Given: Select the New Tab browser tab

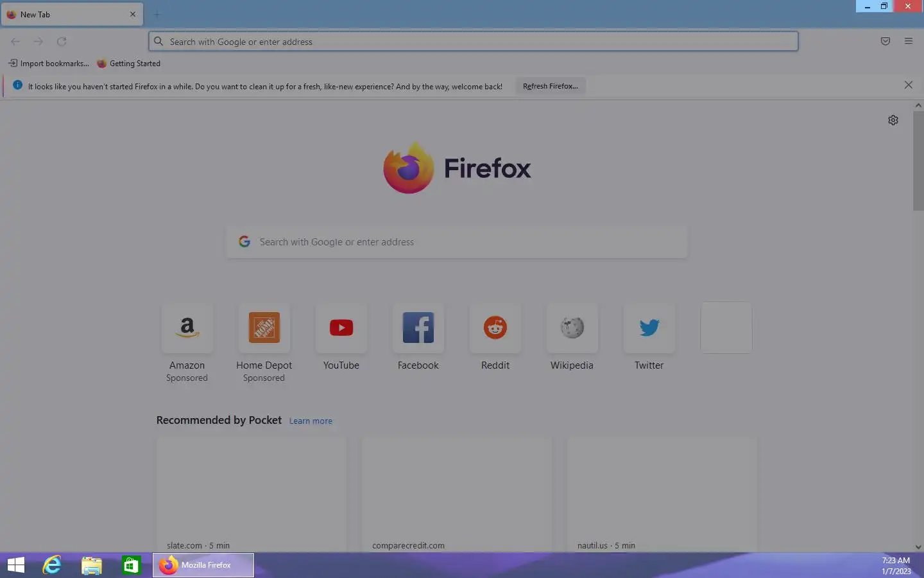Looking at the screenshot, I should [x=72, y=14].
